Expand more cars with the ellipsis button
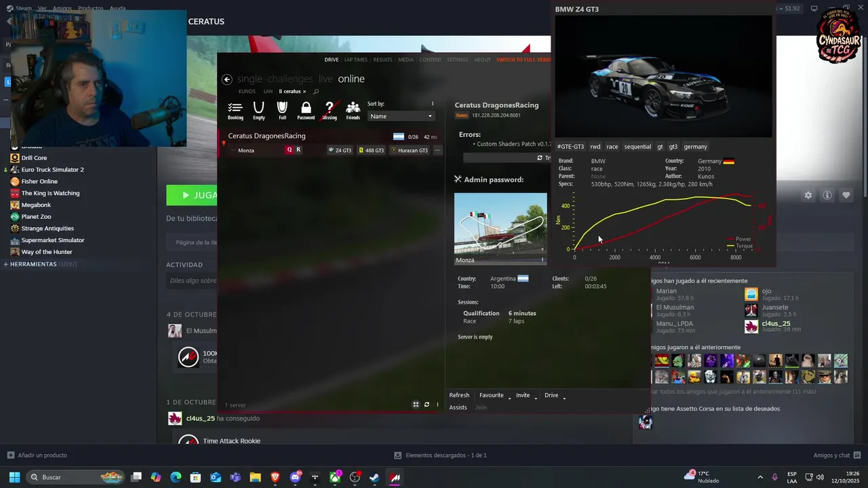Viewport: 868px width, 488px height. (x=437, y=150)
